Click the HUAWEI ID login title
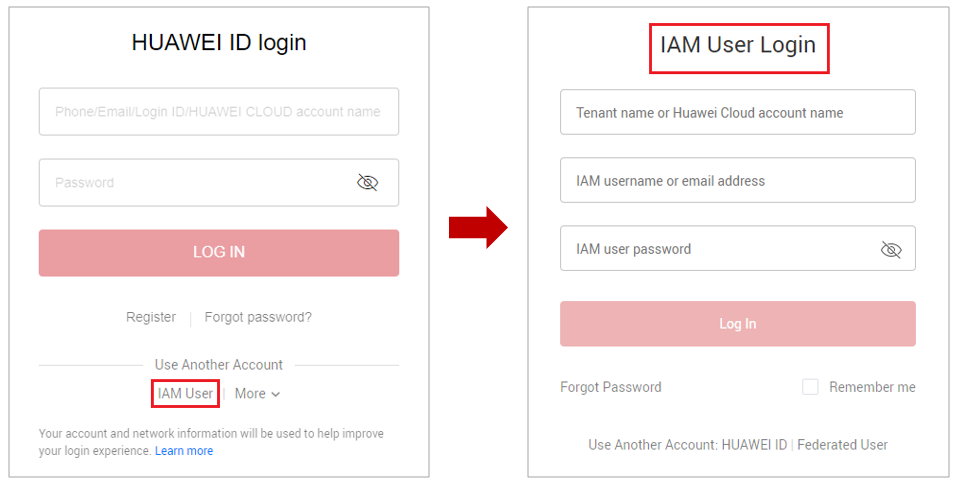The image size is (959, 487). coord(219,42)
